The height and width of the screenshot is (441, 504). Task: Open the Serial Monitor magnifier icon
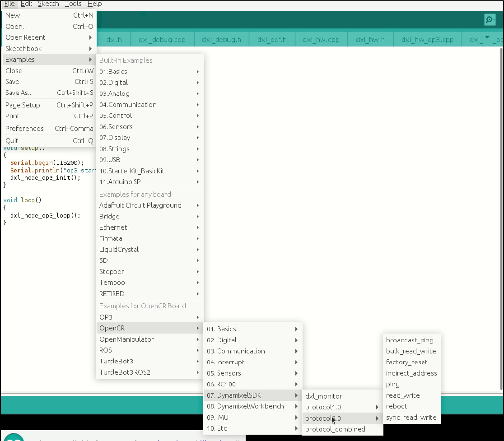490,20
